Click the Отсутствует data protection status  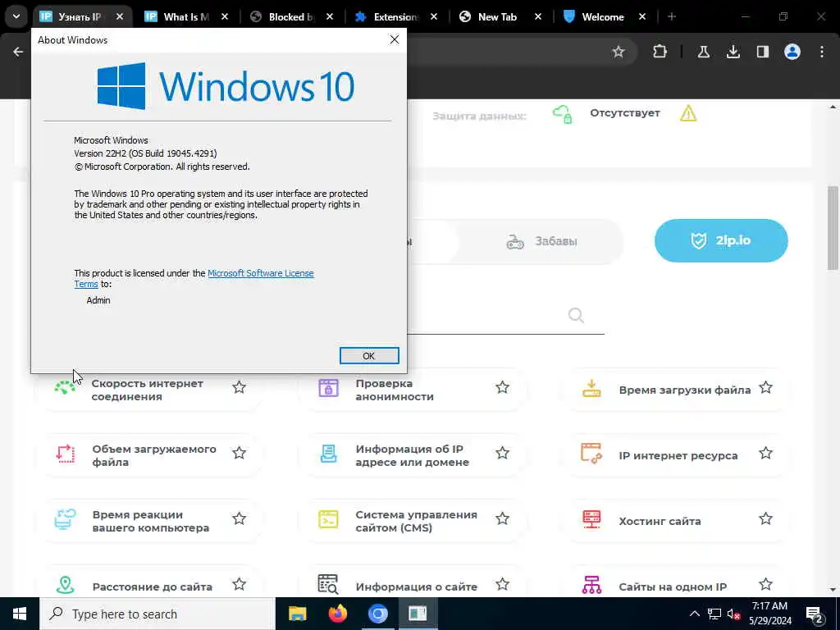click(x=624, y=113)
